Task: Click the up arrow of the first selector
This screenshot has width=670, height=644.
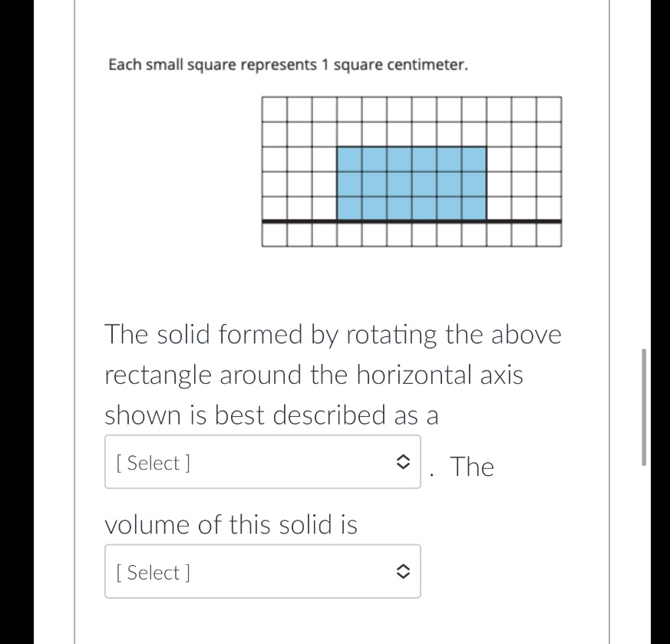Action: click(x=404, y=457)
